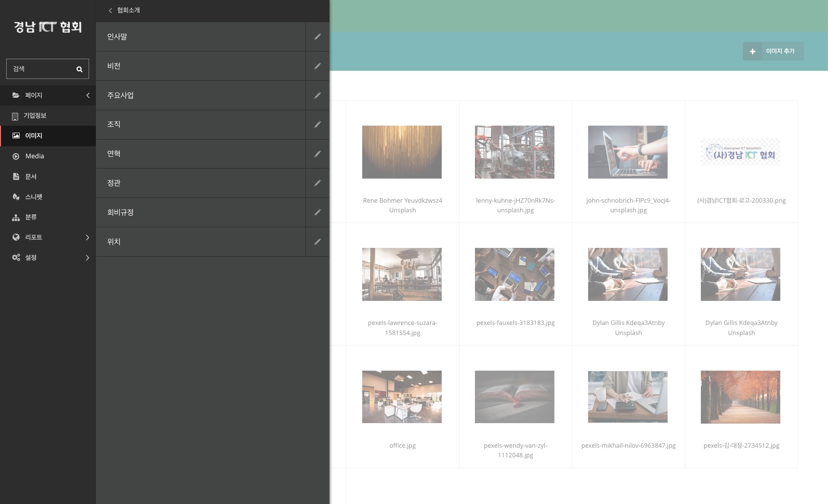
Task: Select the 이미지 menu item
Action: (x=48, y=136)
